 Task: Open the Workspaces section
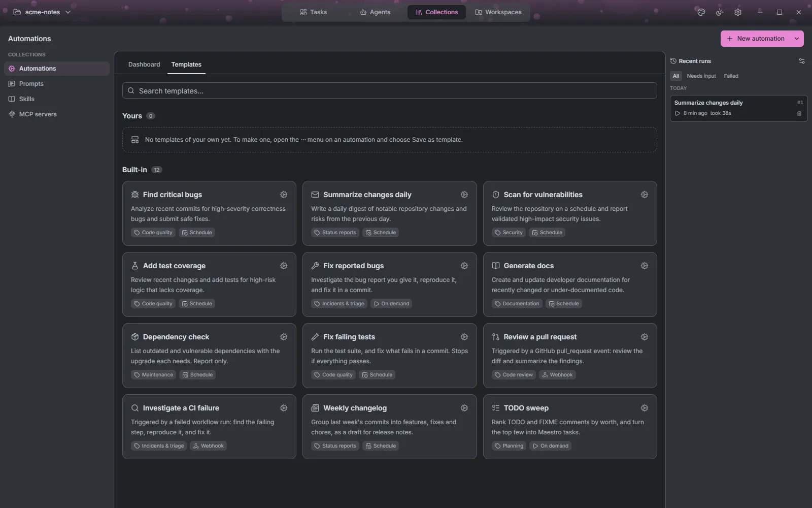tap(498, 12)
